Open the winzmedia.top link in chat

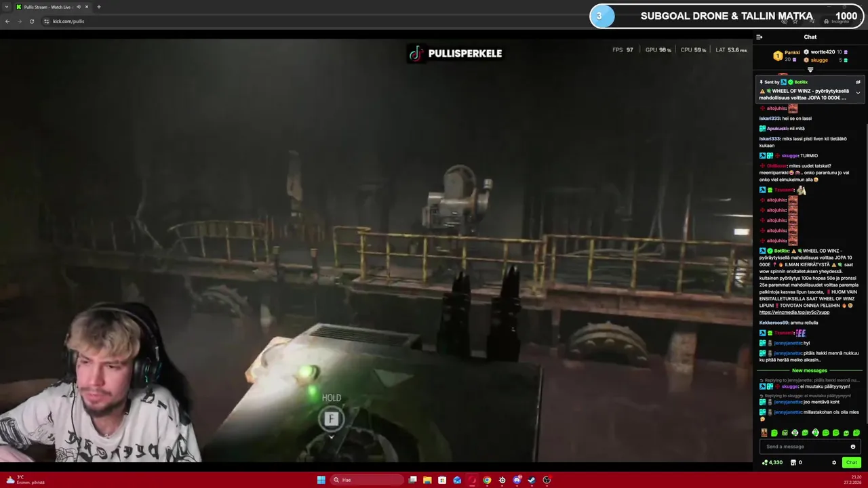(794, 312)
